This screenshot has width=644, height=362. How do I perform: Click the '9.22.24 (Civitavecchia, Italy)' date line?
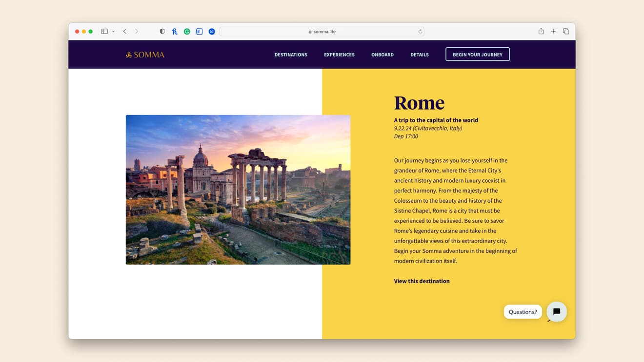(x=428, y=128)
